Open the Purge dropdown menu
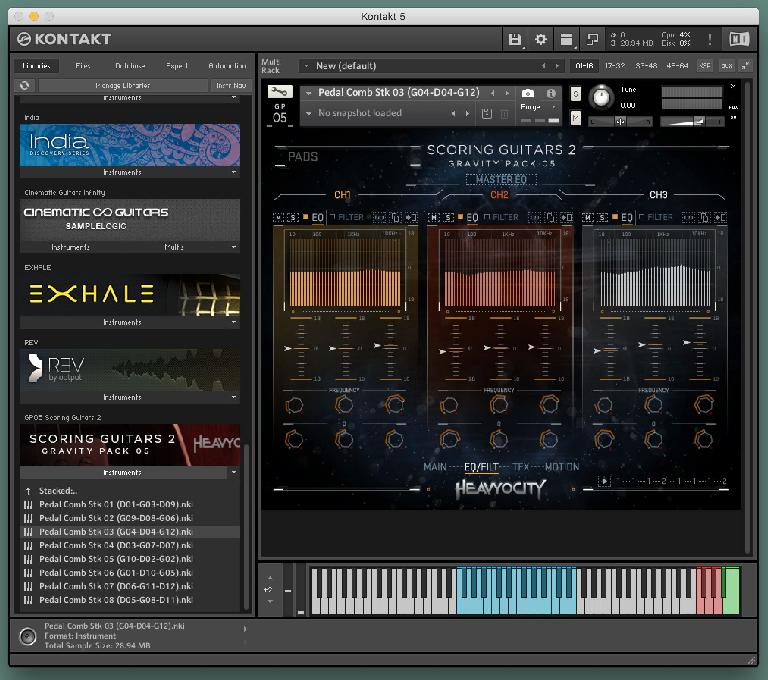The width and height of the screenshot is (768, 680). pyautogui.click(x=538, y=107)
